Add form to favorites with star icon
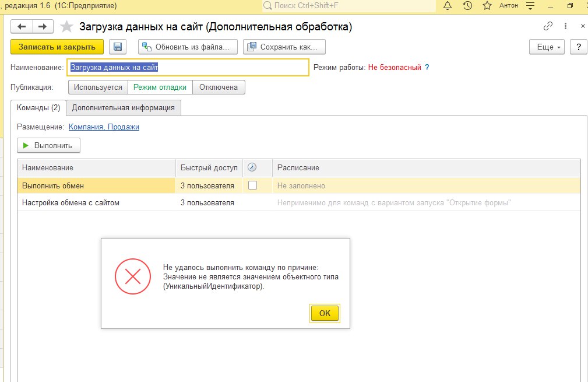 67,27
